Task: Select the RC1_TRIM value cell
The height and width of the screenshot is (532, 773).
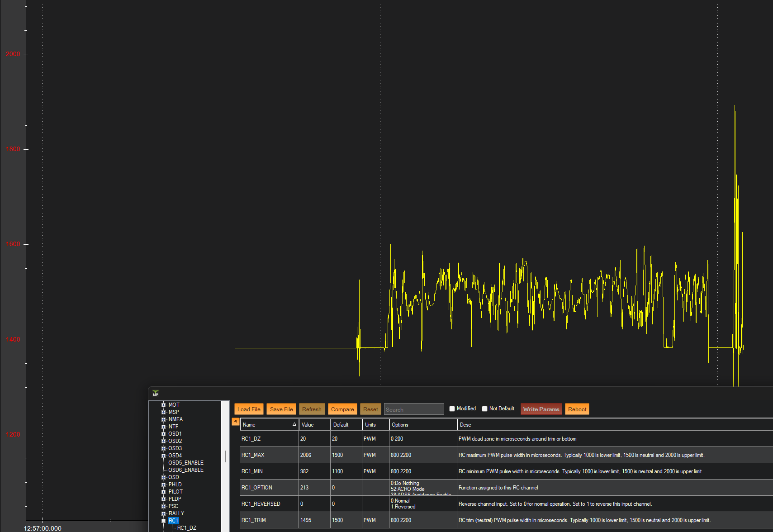Action: [314, 520]
